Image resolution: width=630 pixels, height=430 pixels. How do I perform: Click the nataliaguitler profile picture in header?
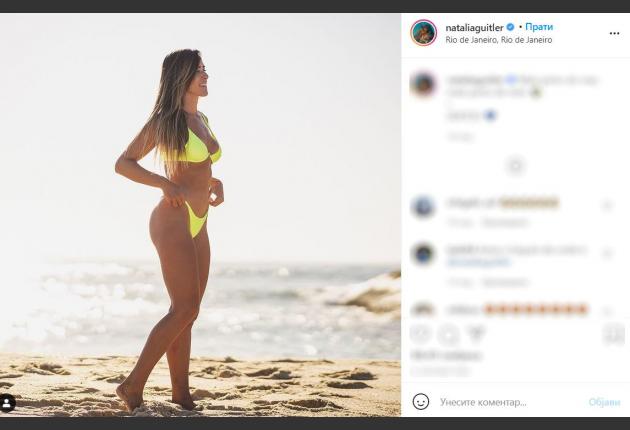tap(424, 33)
